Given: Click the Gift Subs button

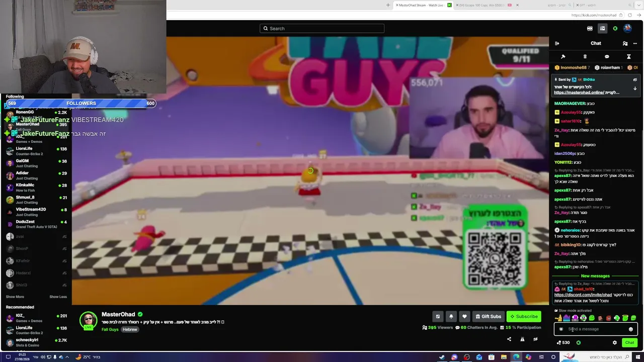Looking at the screenshot, I should pyautogui.click(x=488, y=317).
